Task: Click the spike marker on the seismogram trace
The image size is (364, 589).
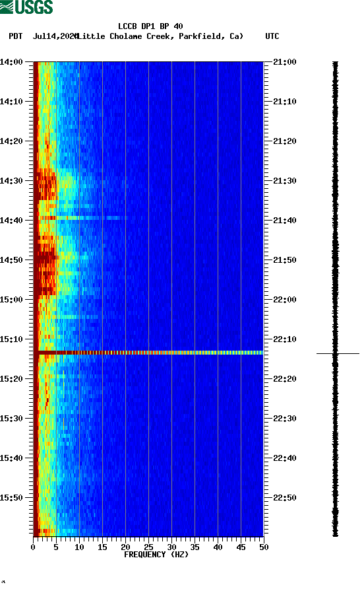Action: pos(338,353)
